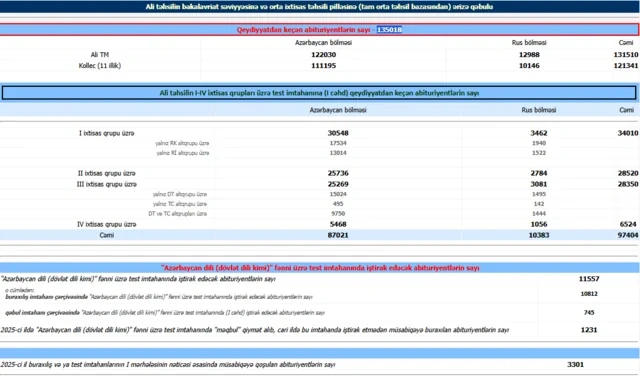This screenshot has width=640, height=376.
Task: Select state language exam participants value 11557
Action: coord(589,279)
